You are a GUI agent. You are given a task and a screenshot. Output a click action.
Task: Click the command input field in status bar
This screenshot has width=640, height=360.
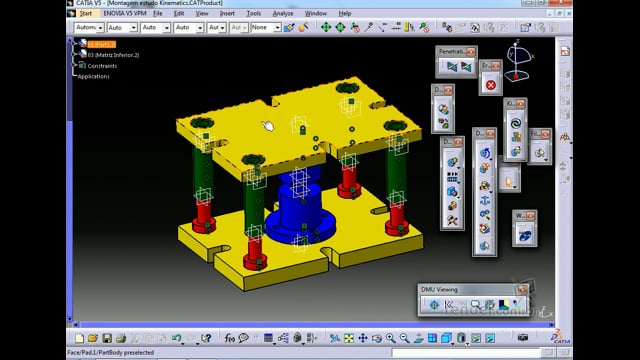pos(465,352)
